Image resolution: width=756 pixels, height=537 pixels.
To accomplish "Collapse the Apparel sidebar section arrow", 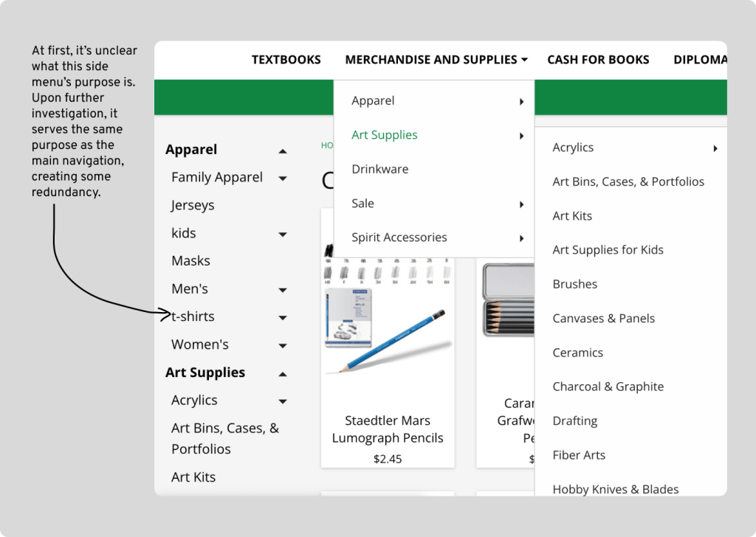I will [x=282, y=150].
